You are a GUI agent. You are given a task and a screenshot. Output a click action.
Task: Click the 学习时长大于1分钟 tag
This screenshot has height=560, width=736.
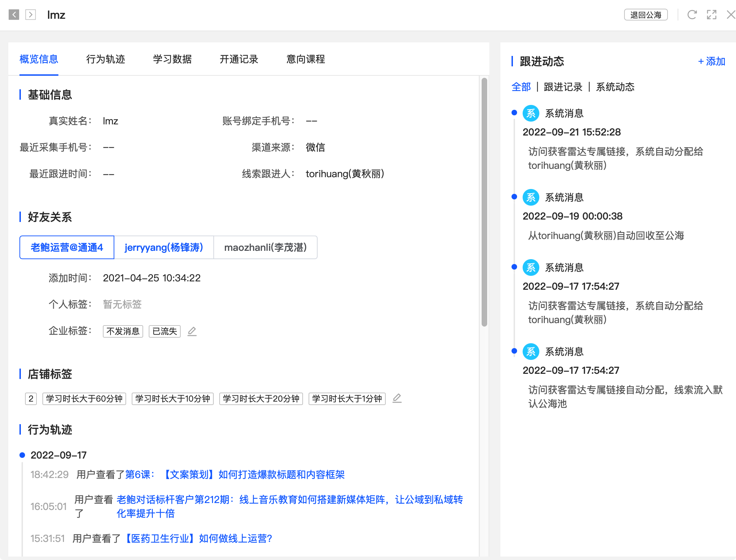(347, 399)
